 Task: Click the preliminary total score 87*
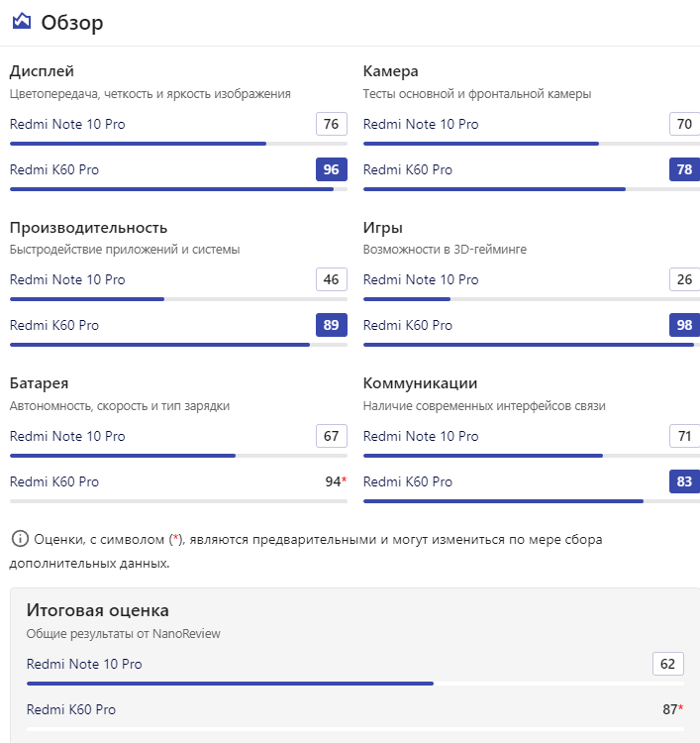[x=673, y=709]
